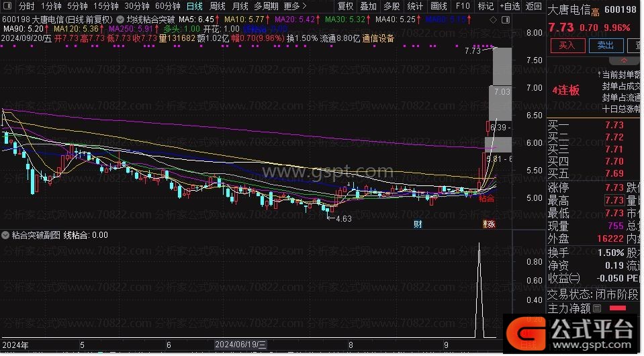Click the 4连板 label
The image size is (644, 356).
[x=566, y=90]
